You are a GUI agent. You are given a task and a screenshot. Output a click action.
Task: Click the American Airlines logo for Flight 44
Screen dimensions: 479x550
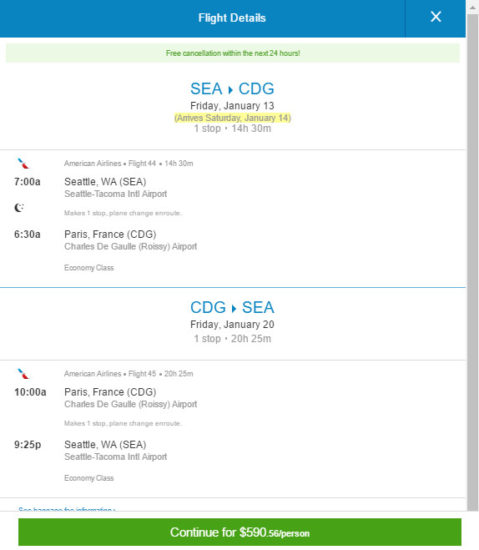(23, 163)
